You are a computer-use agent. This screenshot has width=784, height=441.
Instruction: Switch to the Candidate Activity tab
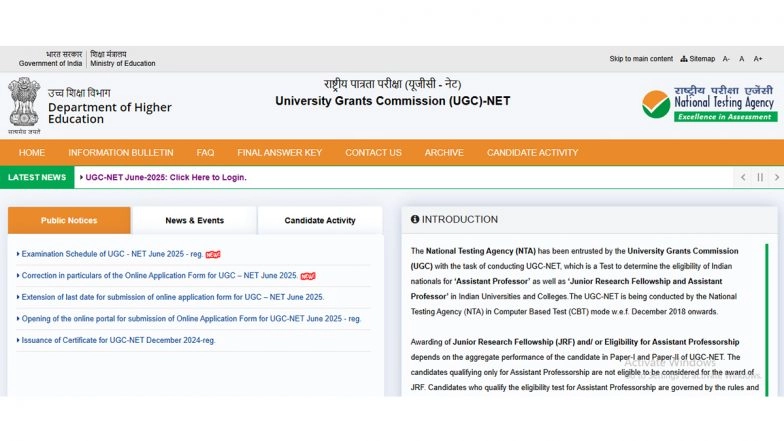(x=320, y=220)
